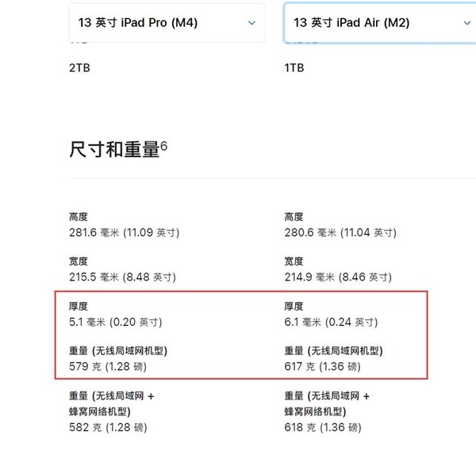Click the left column 厚度 label

coord(79,306)
